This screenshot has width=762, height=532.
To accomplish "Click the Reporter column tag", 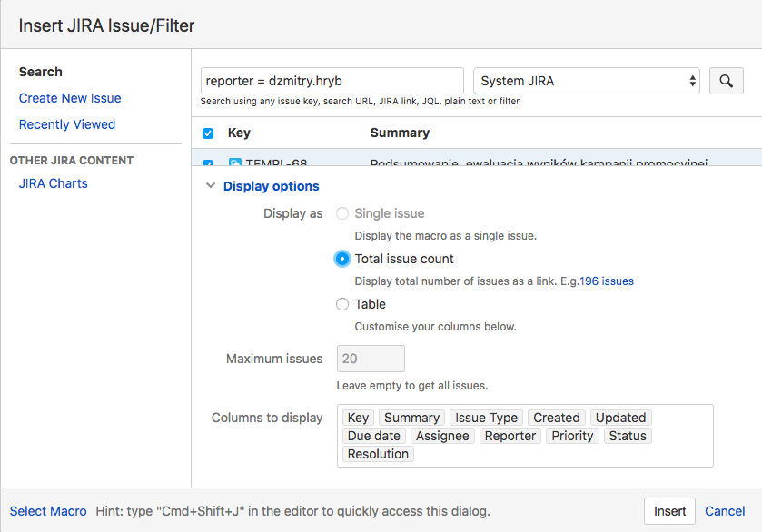I will [510, 436].
